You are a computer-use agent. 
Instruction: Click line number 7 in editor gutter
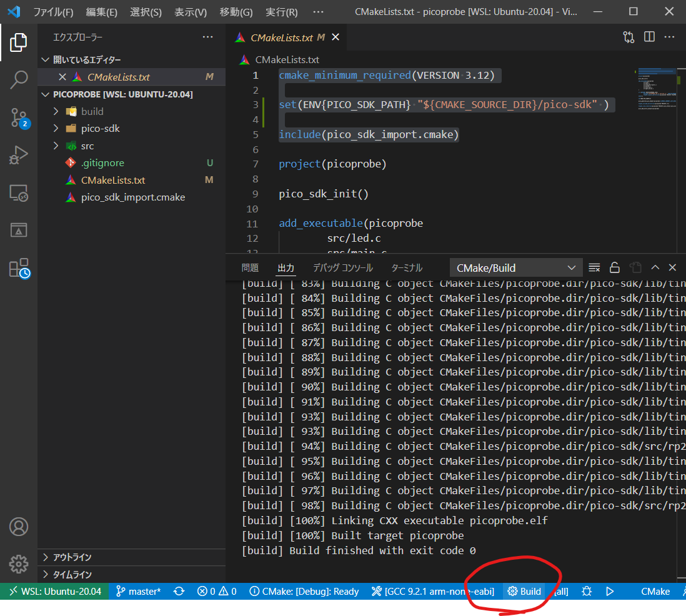point(256,164)
